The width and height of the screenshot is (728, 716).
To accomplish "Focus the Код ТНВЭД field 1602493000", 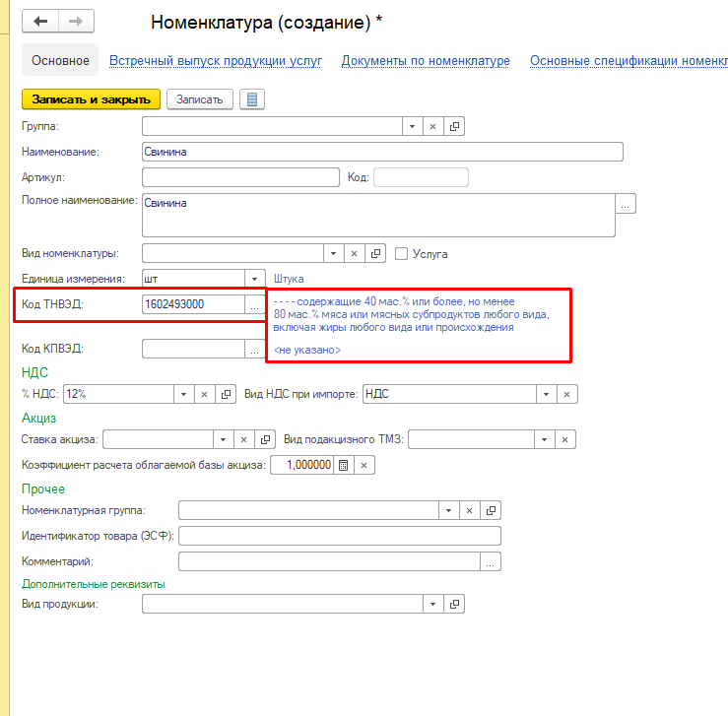I will coord(194,304).
